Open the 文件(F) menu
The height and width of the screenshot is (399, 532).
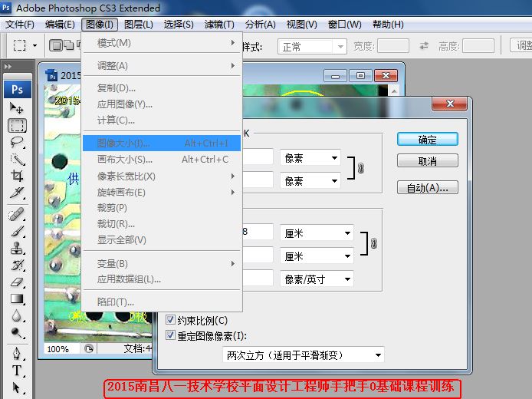(20, 25)
